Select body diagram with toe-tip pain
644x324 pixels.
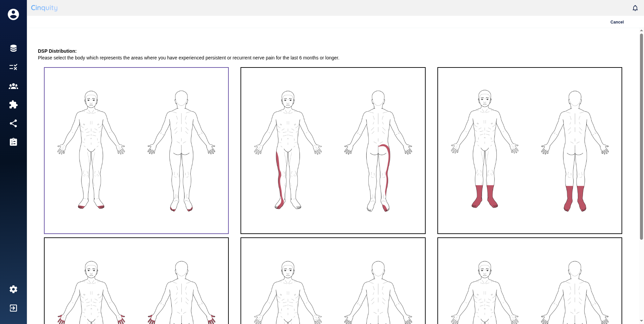pyautogui.click(x=136, y=150)
